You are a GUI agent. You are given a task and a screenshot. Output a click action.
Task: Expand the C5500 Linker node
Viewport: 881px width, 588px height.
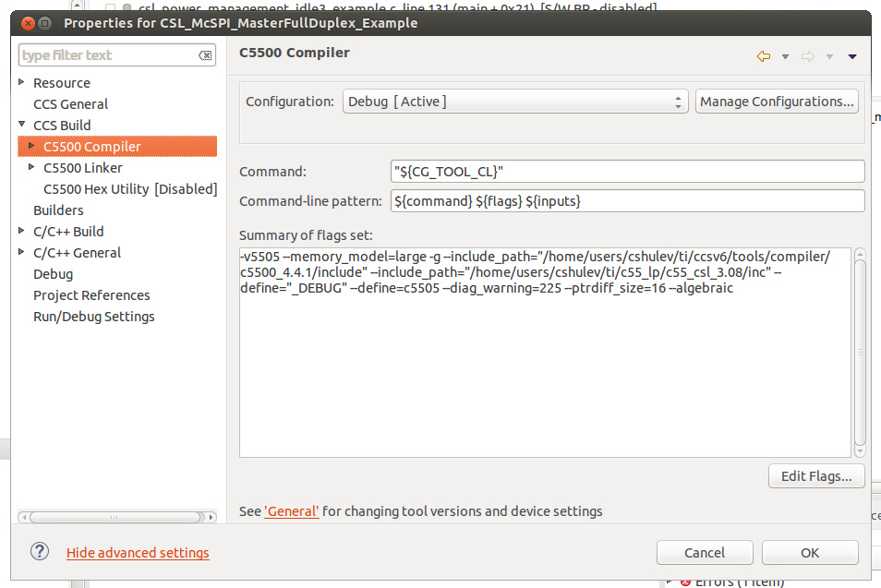[31, 167]
